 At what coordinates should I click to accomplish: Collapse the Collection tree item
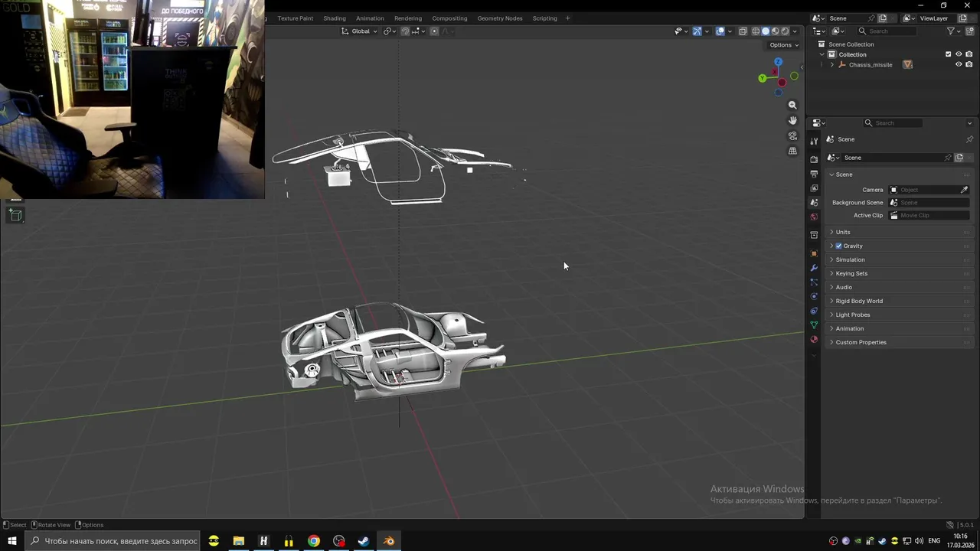click(822, 54)
